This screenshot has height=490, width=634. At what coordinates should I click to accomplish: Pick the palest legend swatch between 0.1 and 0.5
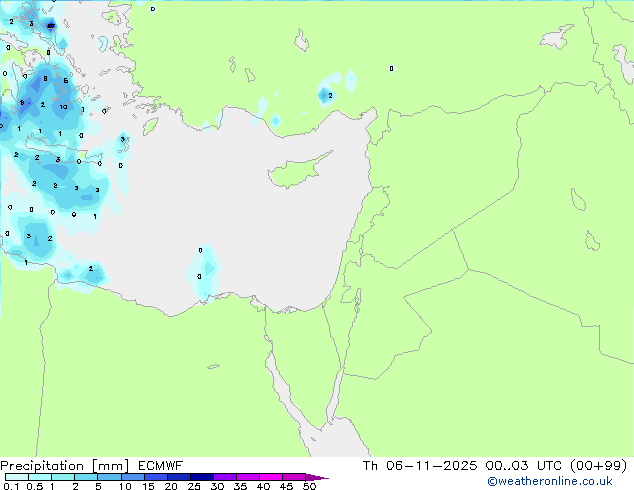(17, 477)
